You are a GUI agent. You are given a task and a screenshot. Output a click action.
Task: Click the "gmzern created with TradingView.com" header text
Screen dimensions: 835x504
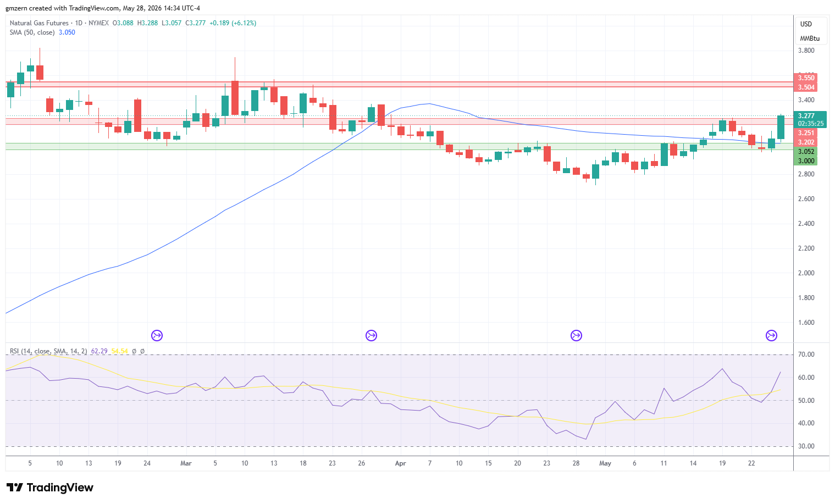(62, 8)
